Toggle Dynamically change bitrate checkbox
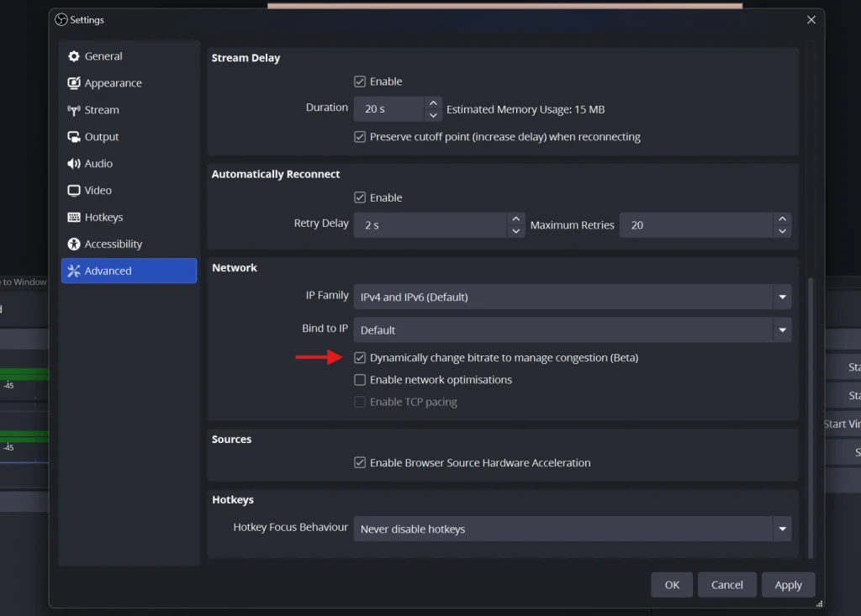This screenshot has width=861, height=616. pos(360,358)
